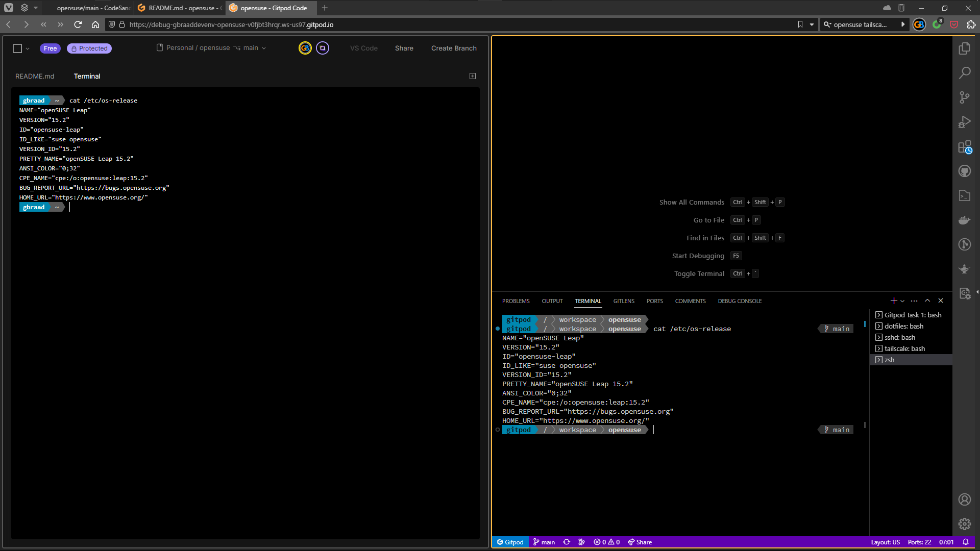
Task: Click the main branch in the status bar
Action: (544, 542)
